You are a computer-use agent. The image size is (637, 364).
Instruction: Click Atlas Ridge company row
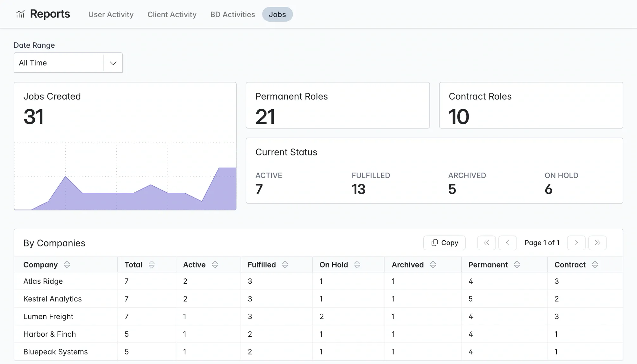click(x=318, y=281)
